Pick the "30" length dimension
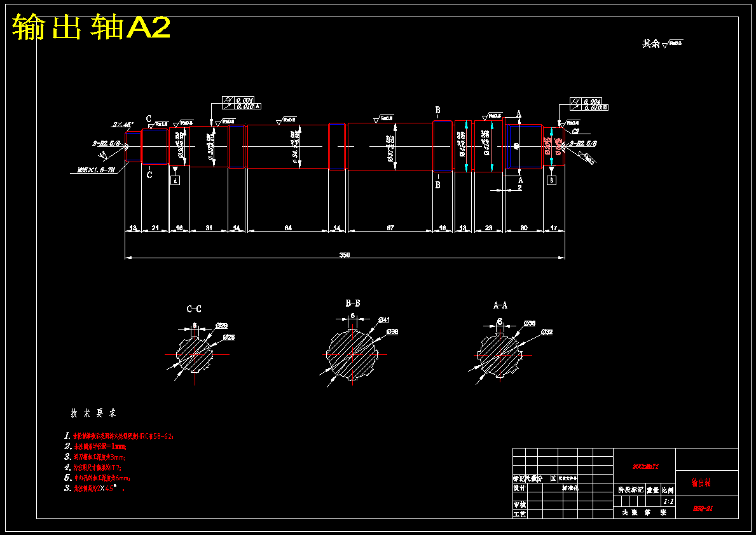The height and width of the screenshot is (535, 756). point(524,227)
